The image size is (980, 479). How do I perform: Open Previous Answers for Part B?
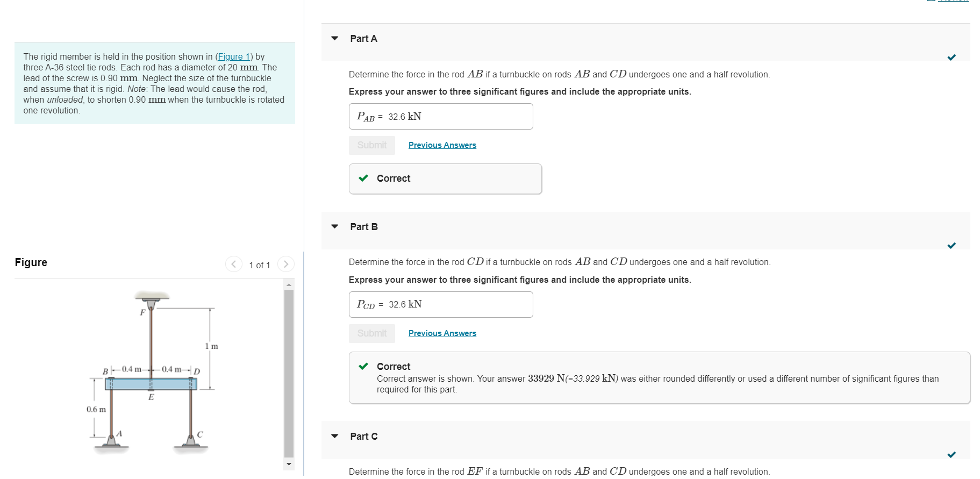coord(442,333)
